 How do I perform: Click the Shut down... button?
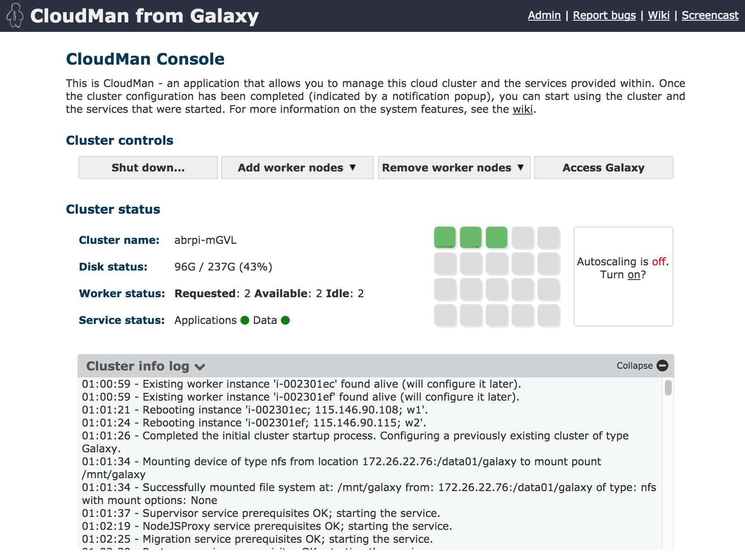click(148, 168)
